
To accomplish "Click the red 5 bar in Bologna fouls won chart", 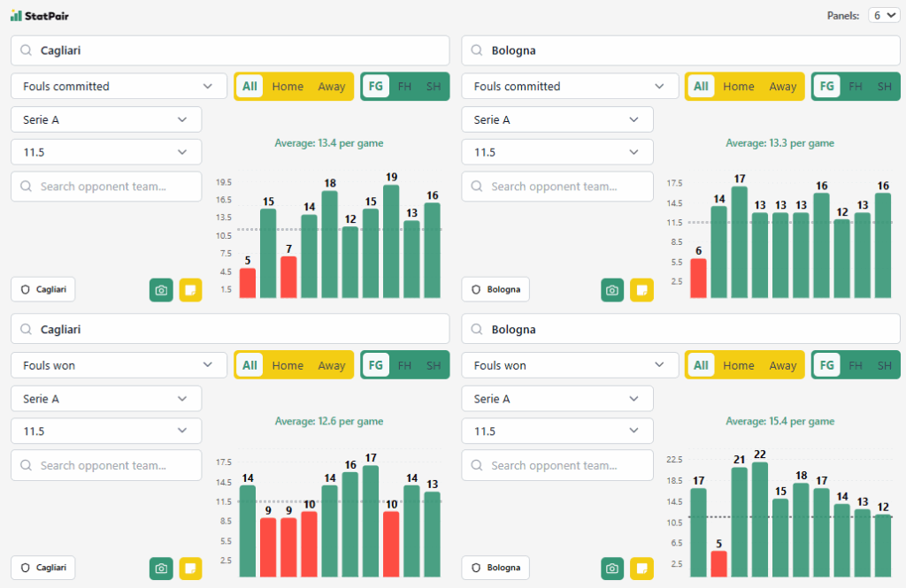I will (x=718, y=564).
